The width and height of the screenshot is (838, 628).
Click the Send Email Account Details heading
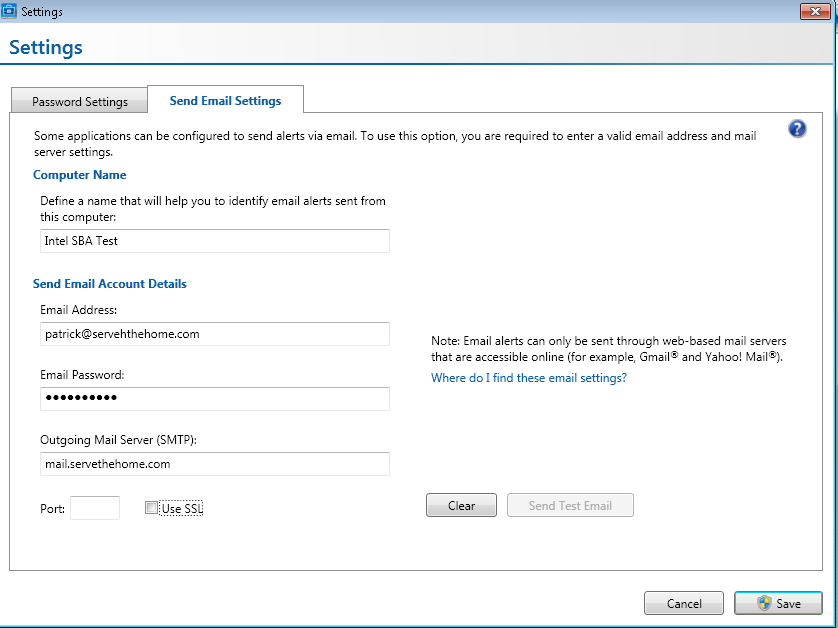pos(110,283)
